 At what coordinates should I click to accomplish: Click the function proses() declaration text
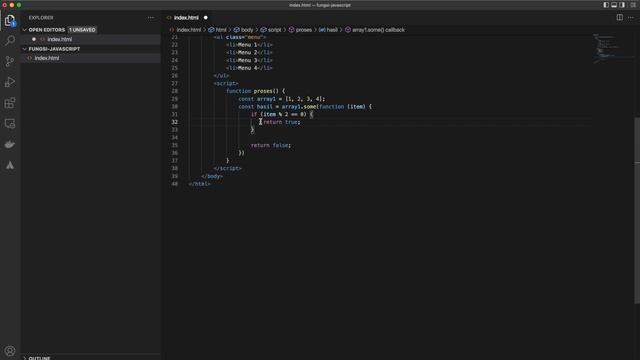pos(256,91)
